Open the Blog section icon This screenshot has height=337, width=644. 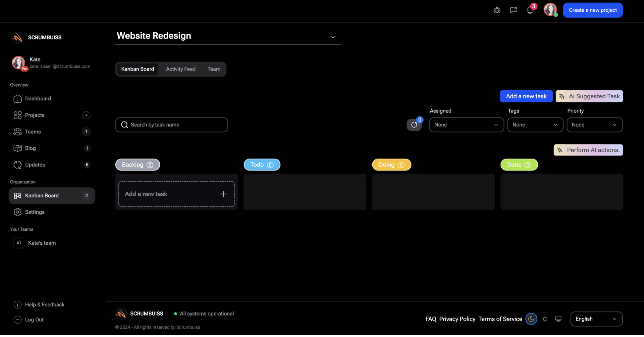pos(17,148)
